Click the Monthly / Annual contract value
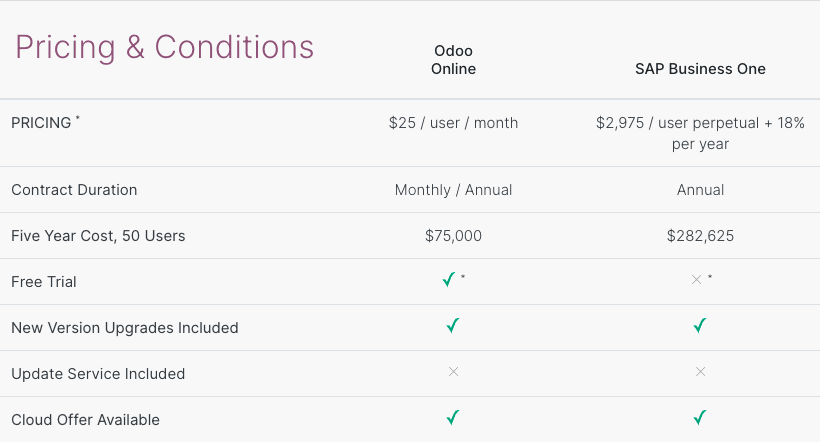Image resolution: width=820 pixels, height=442 pixels. [x=453, y=190]
